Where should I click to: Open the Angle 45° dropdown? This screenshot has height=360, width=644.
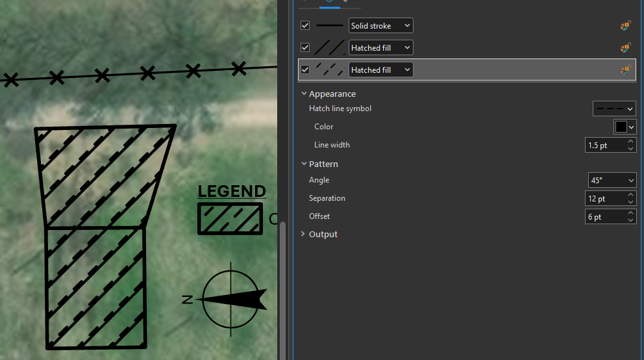[x=612, y=181]
